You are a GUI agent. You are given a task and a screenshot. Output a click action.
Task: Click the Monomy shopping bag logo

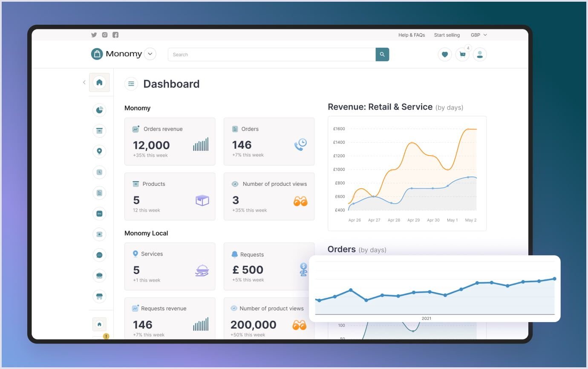97,54
